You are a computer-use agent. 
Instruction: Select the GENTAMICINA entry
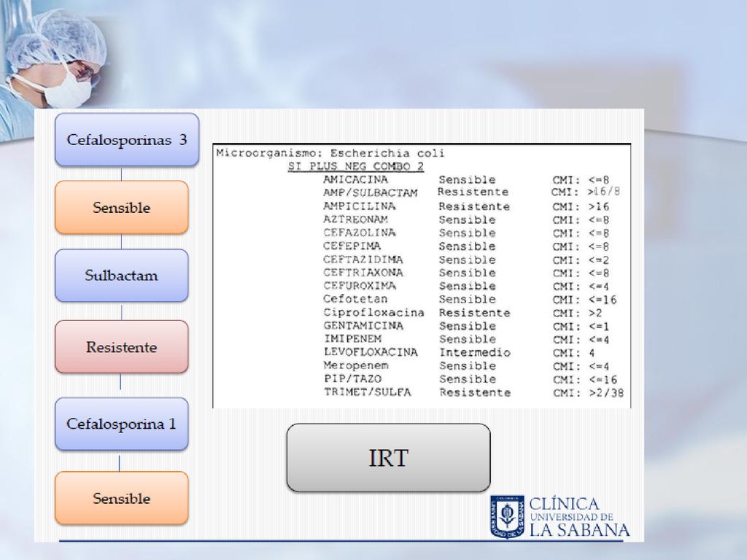click(x=363, y=326)
